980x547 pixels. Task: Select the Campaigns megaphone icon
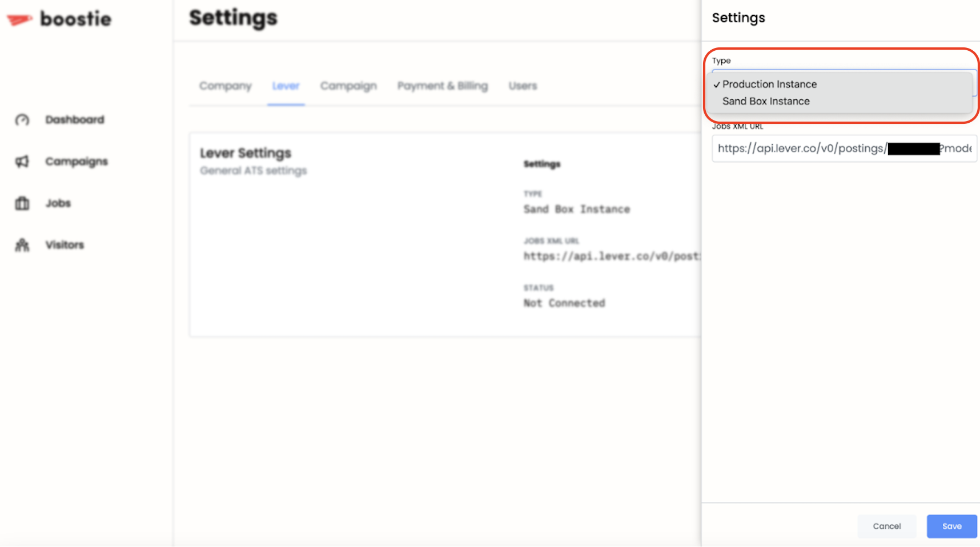[x=21, y=161]
